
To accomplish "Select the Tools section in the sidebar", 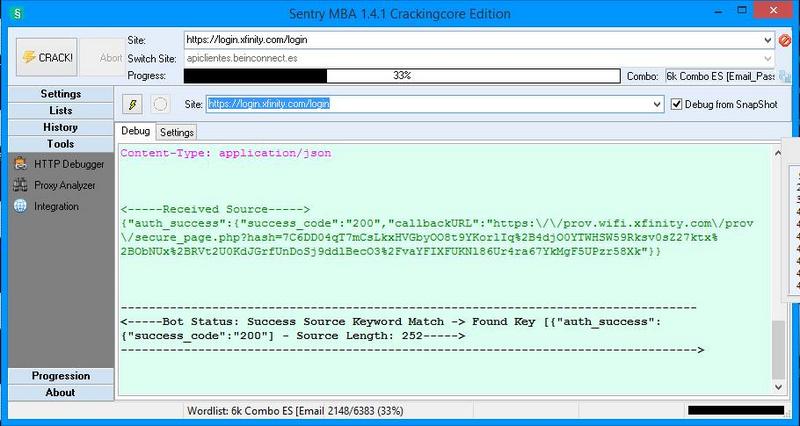I will pos(61,144).
